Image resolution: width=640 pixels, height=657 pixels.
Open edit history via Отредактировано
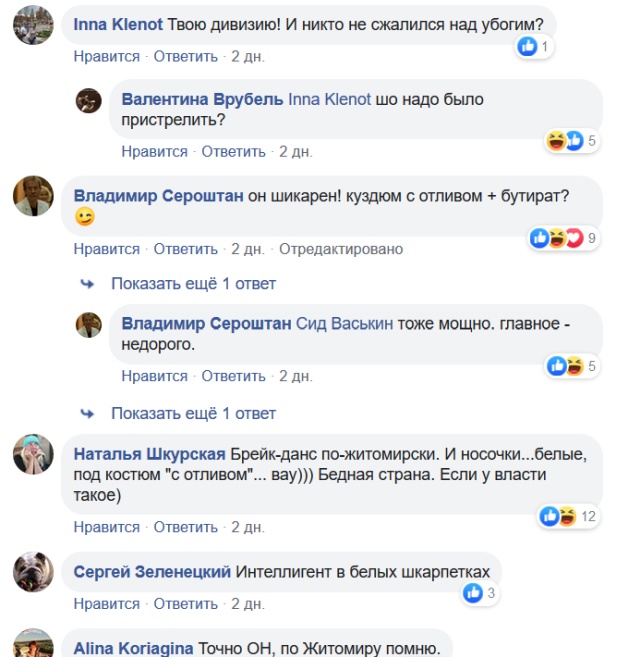(x=340, y=249)
